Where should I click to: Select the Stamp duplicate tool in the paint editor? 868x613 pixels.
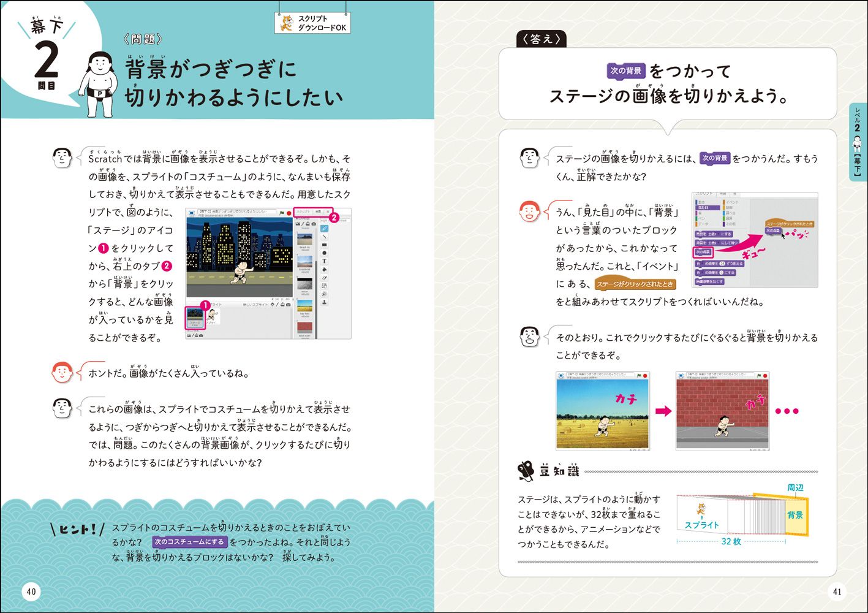324,302
